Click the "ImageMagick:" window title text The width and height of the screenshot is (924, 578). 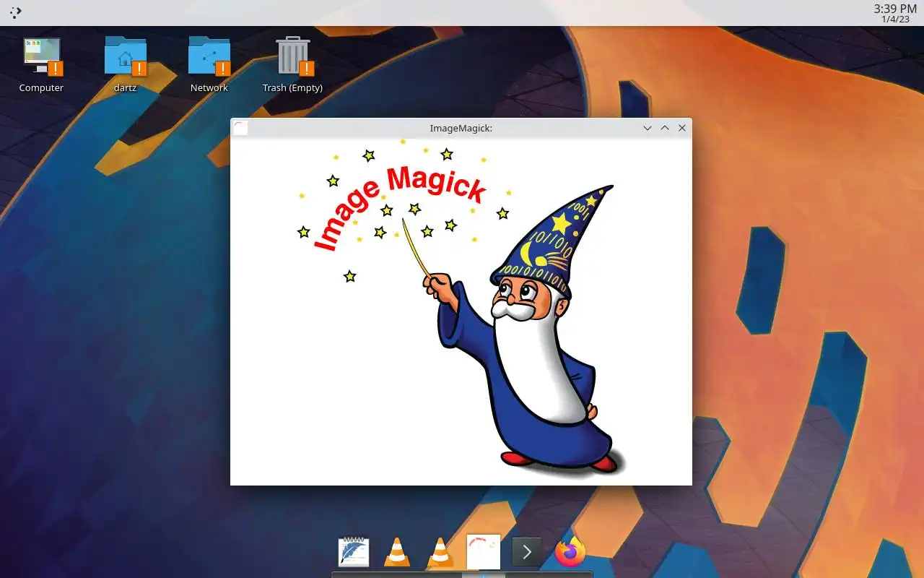(x=461, y=128)
